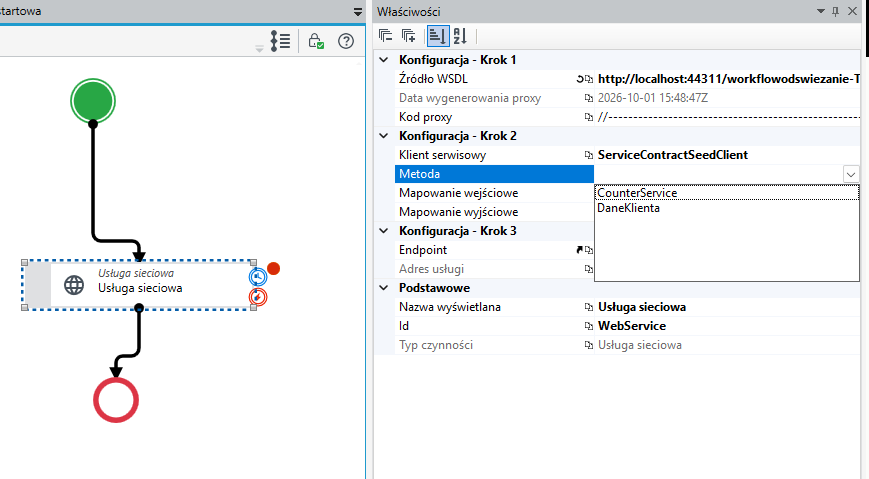
Task: Choose DaneKlienta from the Metoda list
Action: pyautogui.click(x=727, y=208)
